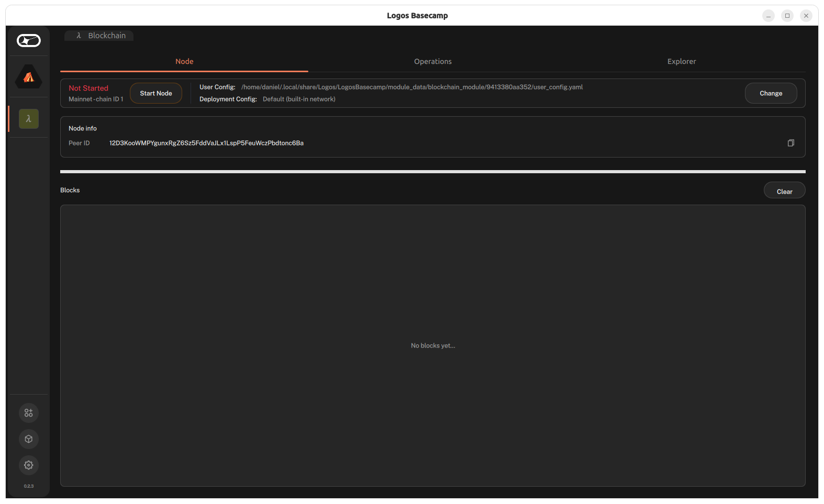Click the Peer ID value text
This screenshot has height=504, width=824.
pos(206,143)
